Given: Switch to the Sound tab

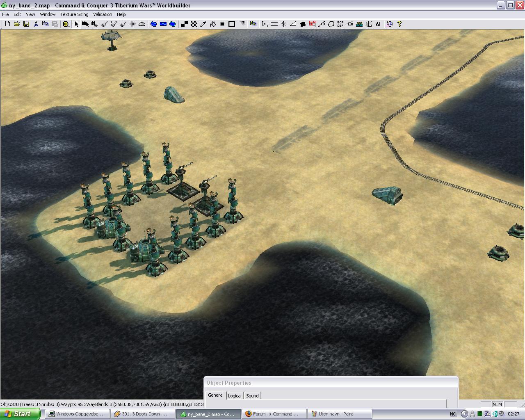Looking at the screenshot, I should [252, 395].
